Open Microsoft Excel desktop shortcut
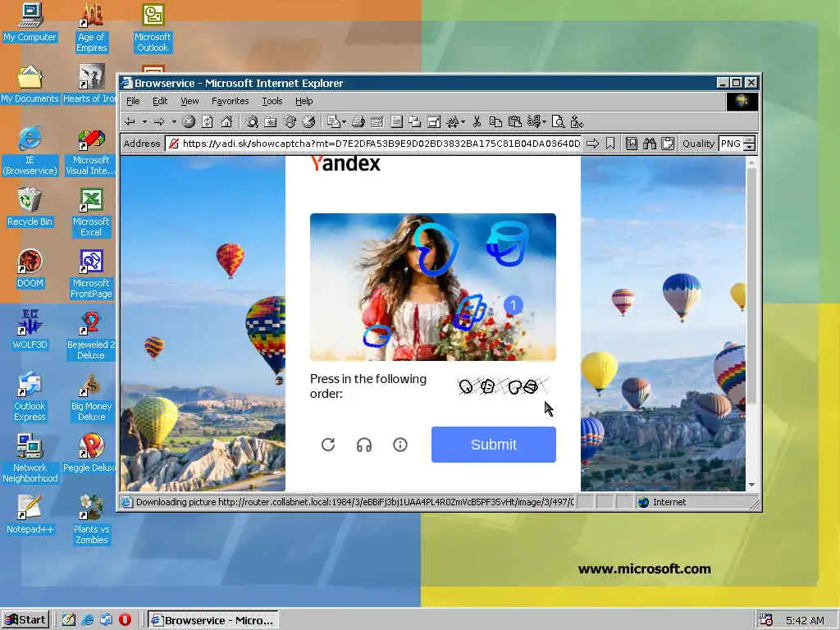This screenshot has width=840, height=630. 91,212
